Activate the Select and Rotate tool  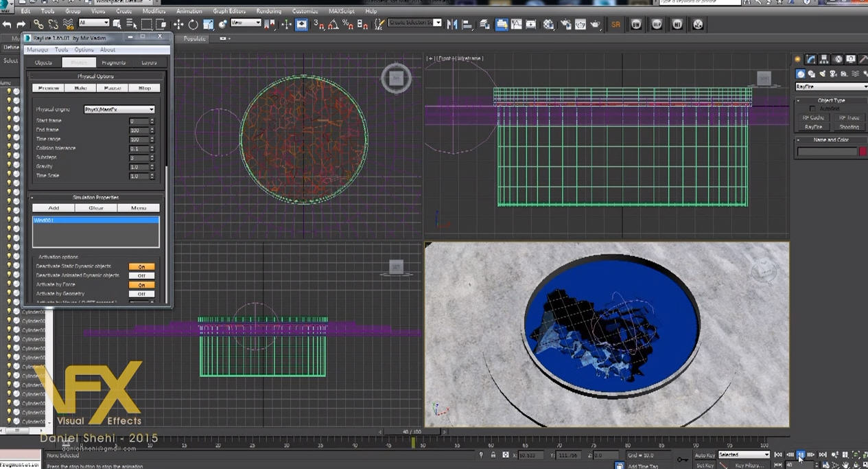pos(193,25)
